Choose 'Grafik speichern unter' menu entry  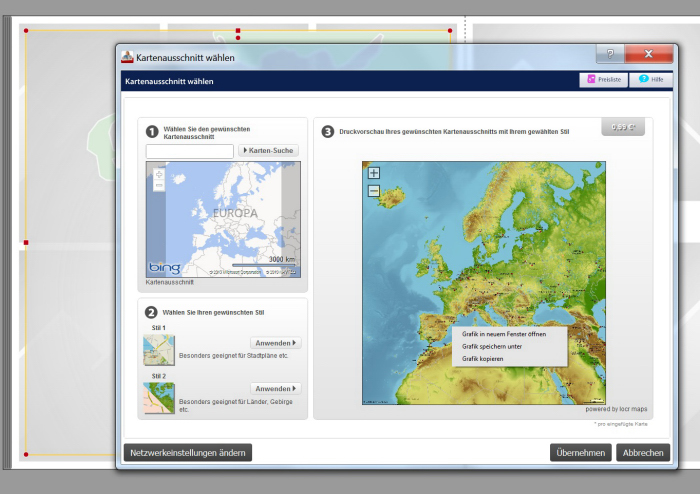[491, 346]
